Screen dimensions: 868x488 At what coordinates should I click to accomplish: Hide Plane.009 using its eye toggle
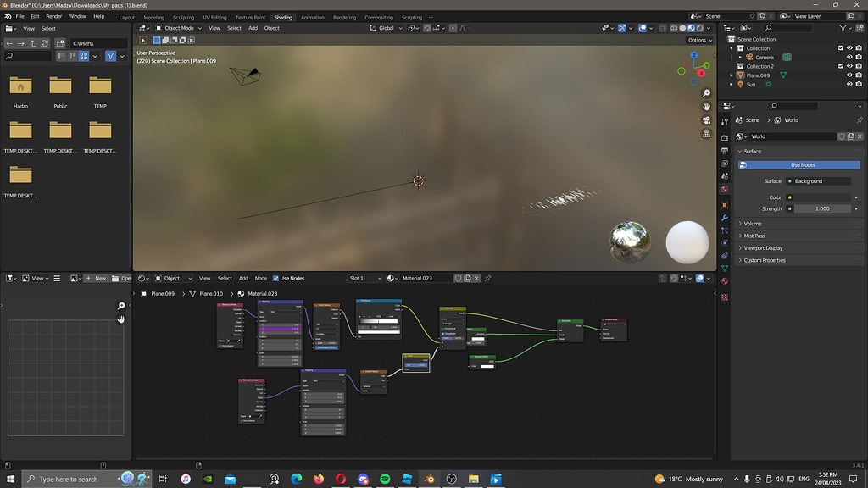(849, 75)
